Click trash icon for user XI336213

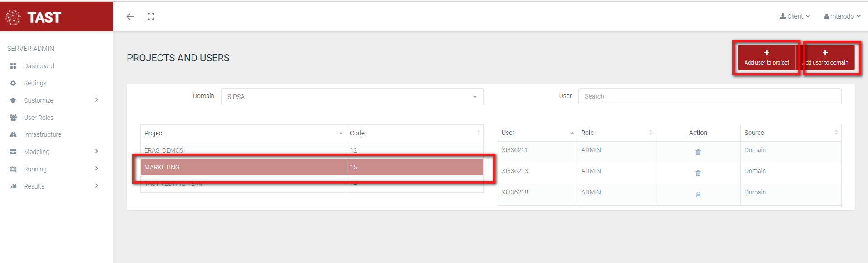[x=698, y=173]
